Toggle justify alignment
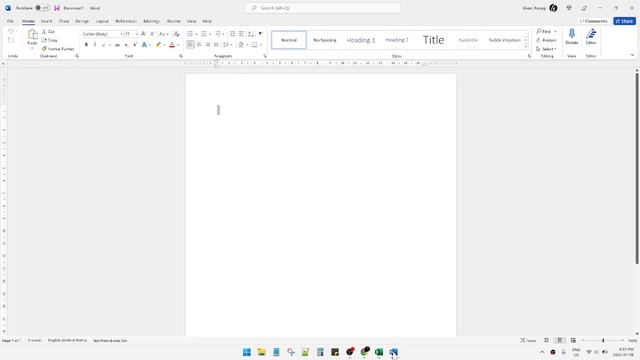Screen dimensions: 640x360 (x=216, y=44)
